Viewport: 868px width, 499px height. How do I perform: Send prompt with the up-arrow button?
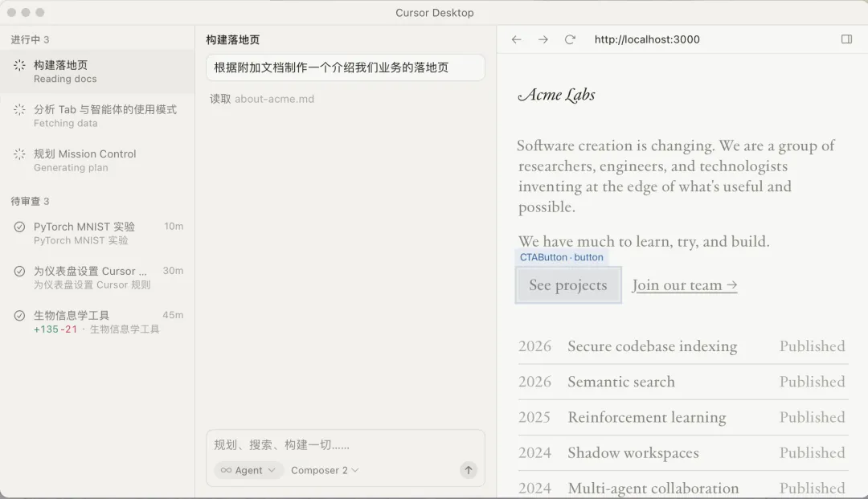pos(469,470)
